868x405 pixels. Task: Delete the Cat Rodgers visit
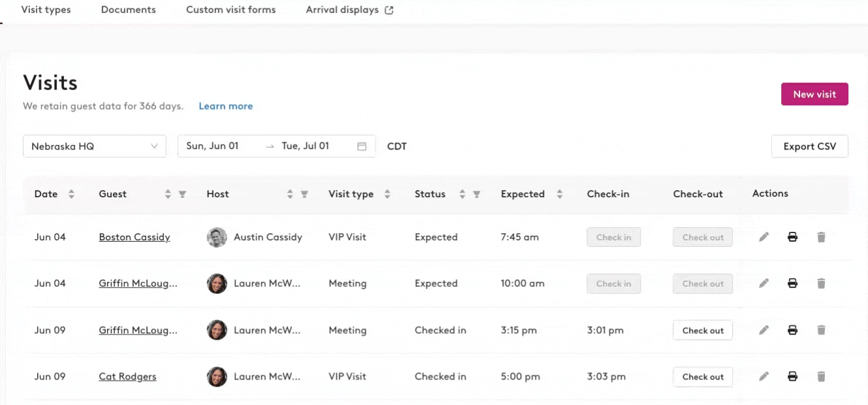coord(821,376)
